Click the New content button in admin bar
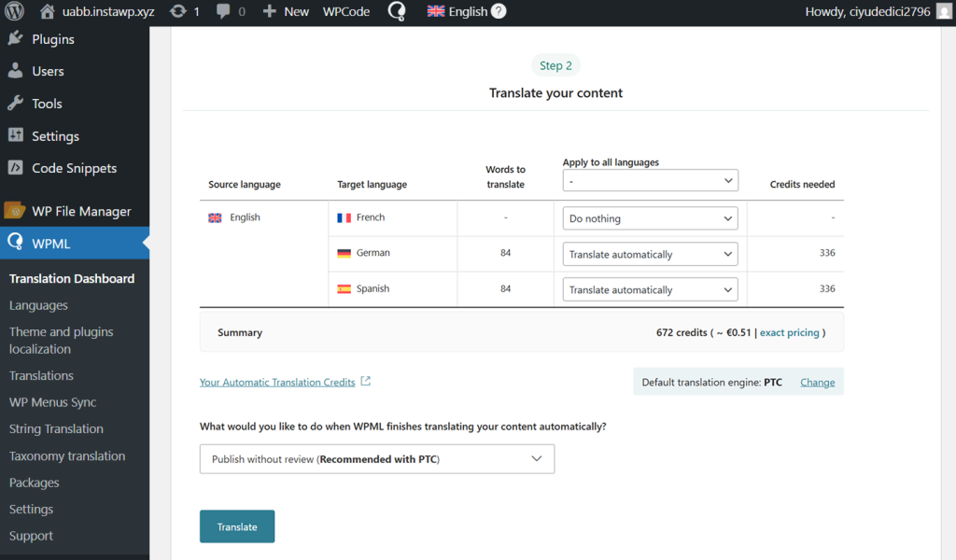The image size is (956, 560). click(286, 12)
